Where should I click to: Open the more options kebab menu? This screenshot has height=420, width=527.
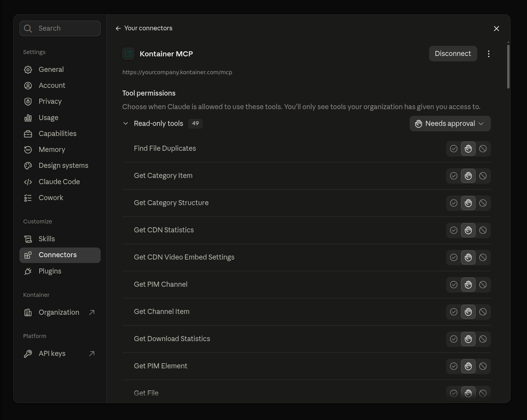489,54
